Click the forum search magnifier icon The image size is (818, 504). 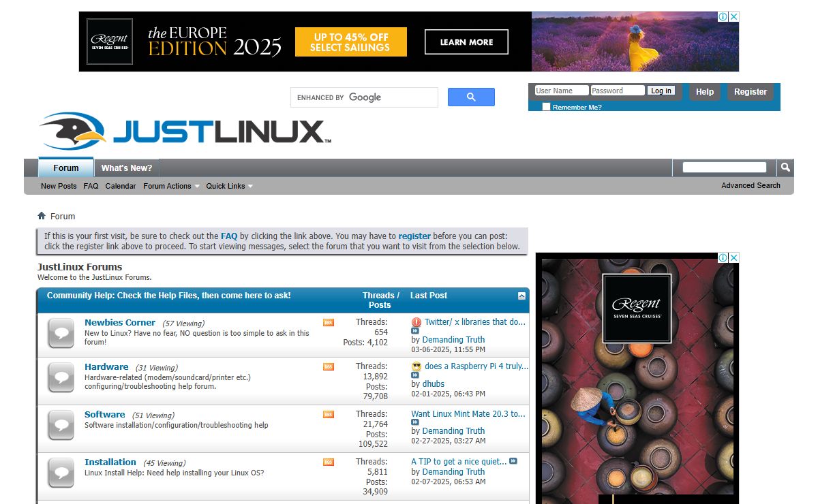tap(785, 167)
